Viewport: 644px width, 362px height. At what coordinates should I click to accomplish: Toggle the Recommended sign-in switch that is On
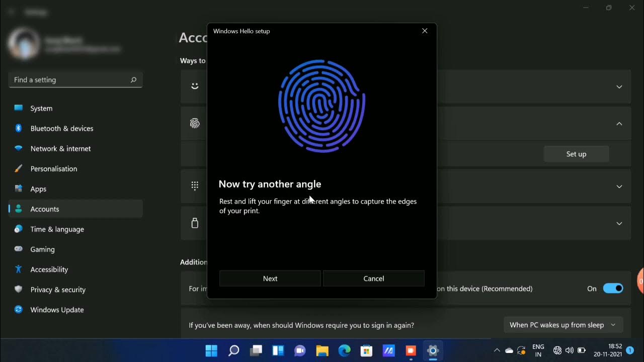pyautogui.click(x=613, y=288)
